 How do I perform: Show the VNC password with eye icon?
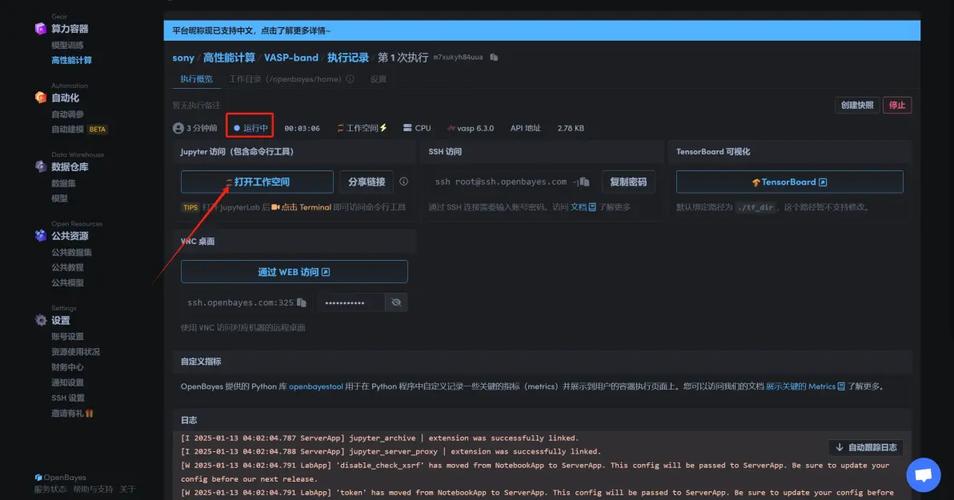(x=396, y=302)
